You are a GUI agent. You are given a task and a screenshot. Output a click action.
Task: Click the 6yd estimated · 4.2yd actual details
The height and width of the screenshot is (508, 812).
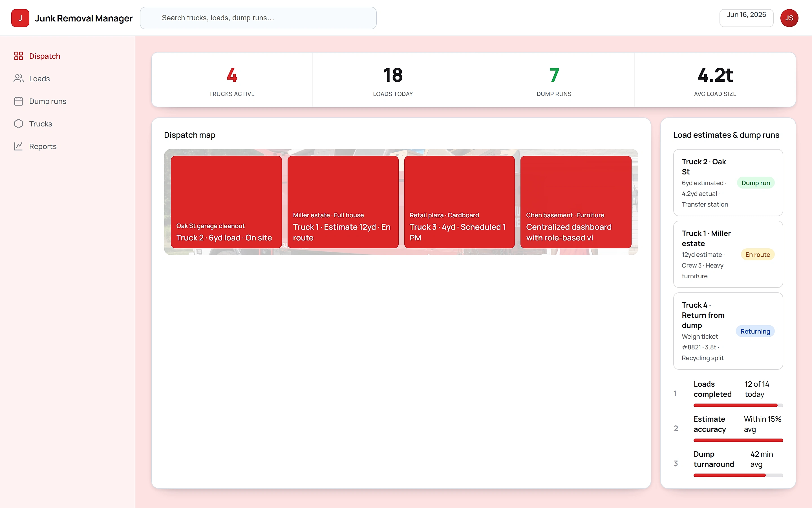click(705, 194)
